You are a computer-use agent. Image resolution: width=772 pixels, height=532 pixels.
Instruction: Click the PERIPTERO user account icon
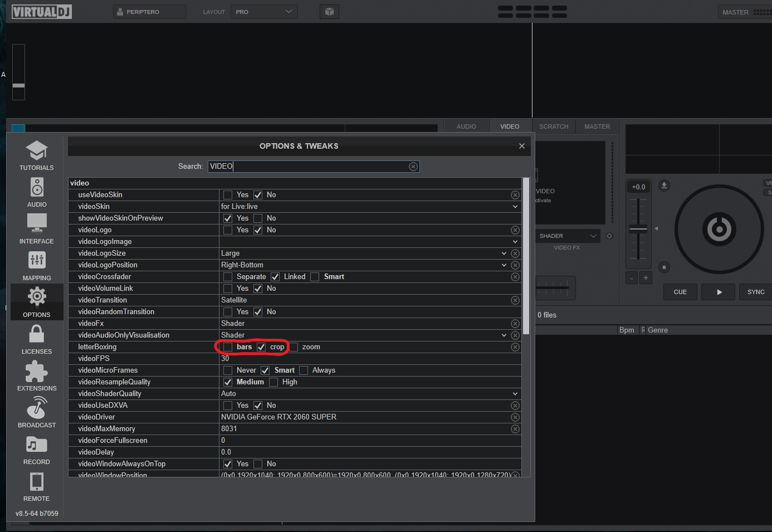tap(120, 12)
